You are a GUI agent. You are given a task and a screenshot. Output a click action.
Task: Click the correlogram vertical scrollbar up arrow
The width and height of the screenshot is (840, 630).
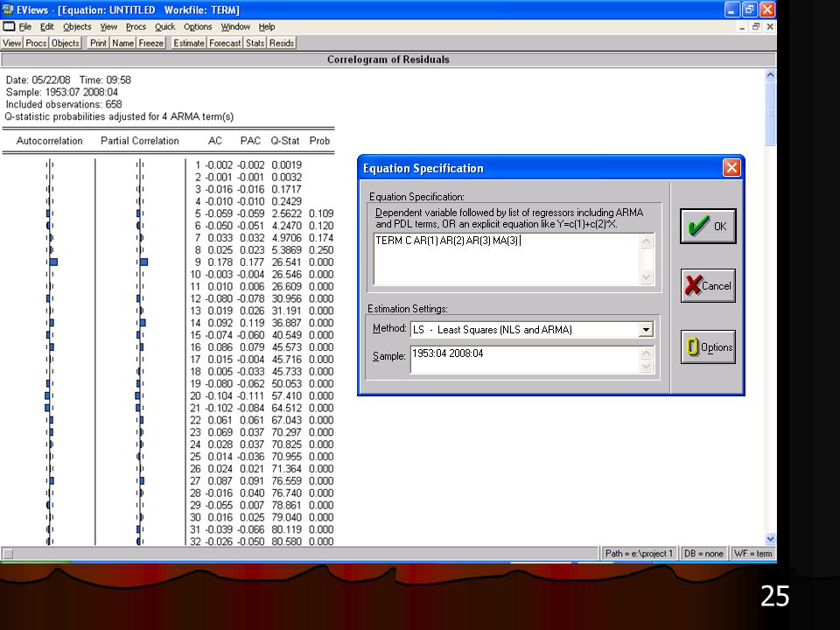point(770,75)
